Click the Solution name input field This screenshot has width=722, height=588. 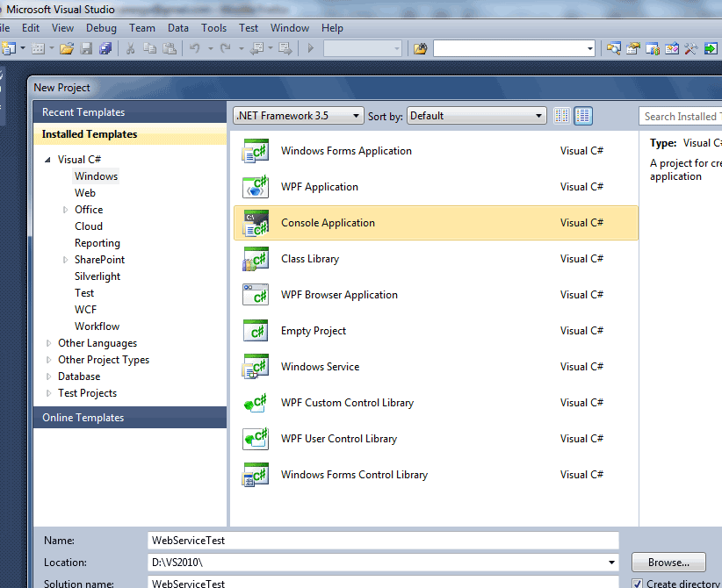click(383, 582)
